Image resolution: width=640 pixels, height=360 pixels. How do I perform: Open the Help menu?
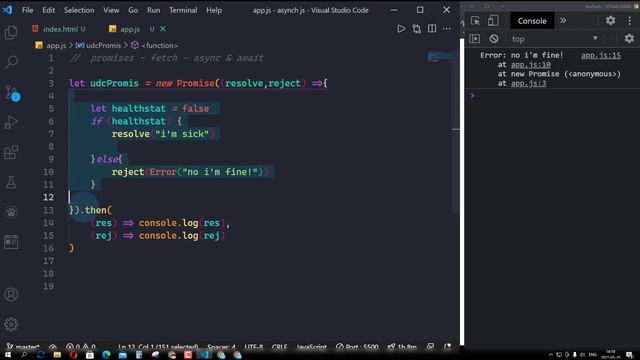214,10
